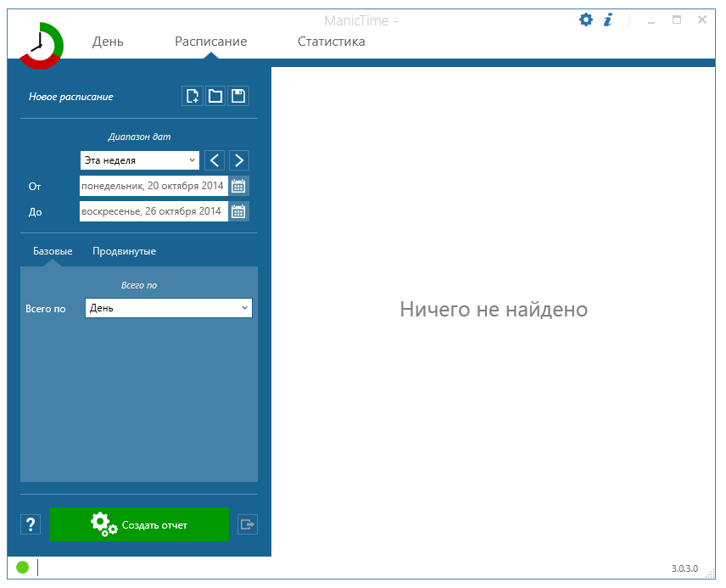Select the Продвинутые settings tab
This screenshot has height=588, width=726.
click(124, 251)
